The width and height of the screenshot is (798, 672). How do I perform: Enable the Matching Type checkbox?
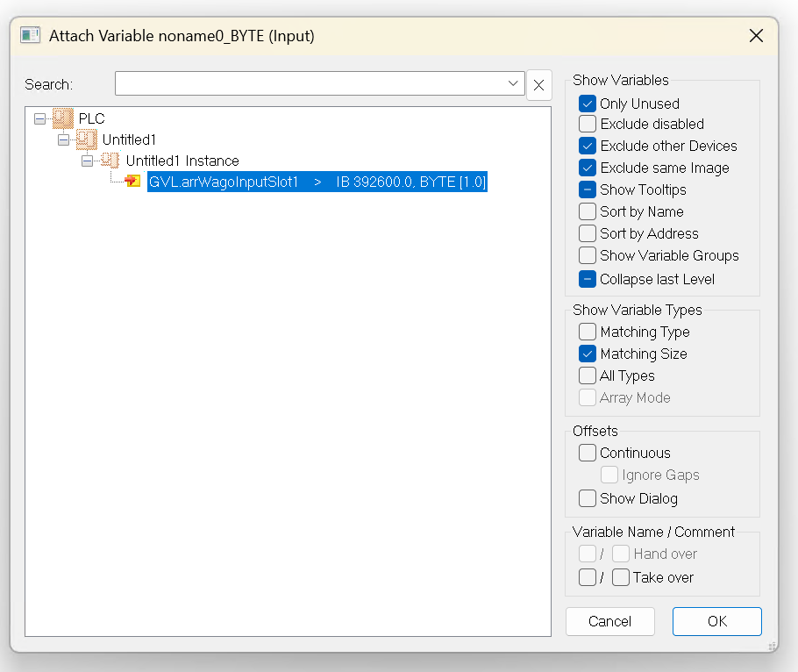(x=588, y=332)
